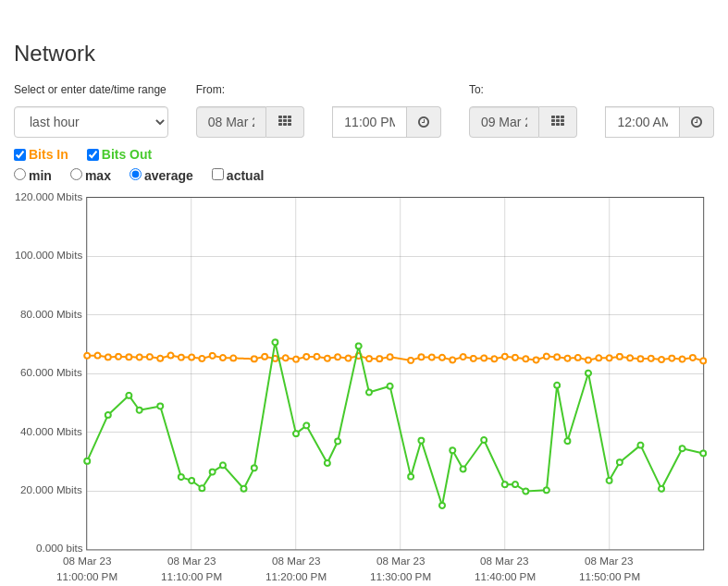
Task: Click the '11:30:00 PM' x-axis label
Action: (x=401, y=577)
